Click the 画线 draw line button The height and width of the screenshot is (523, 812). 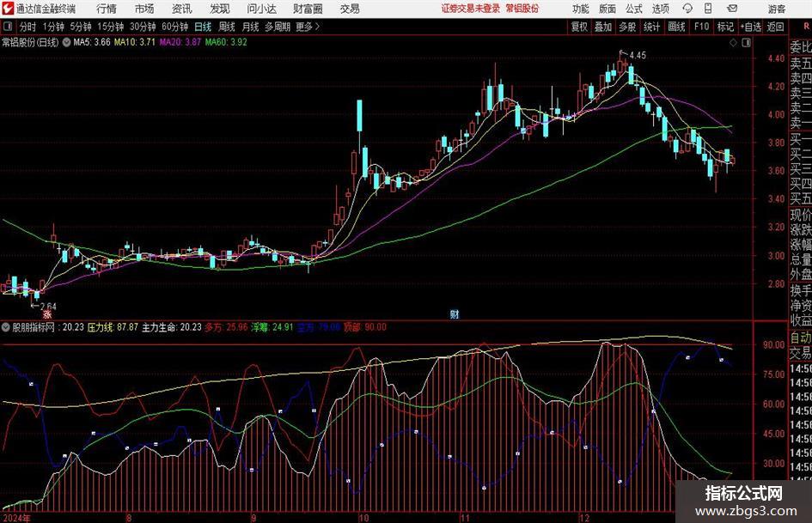pos(676,27)
